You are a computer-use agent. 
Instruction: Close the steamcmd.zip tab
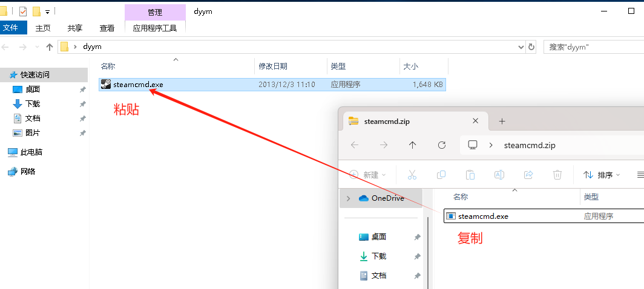tap(475, 121)
